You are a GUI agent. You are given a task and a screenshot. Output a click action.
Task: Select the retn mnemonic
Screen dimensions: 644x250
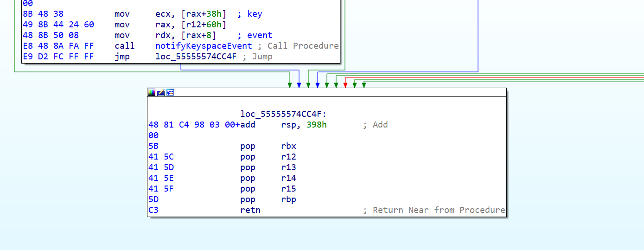(x=250, y=210)
